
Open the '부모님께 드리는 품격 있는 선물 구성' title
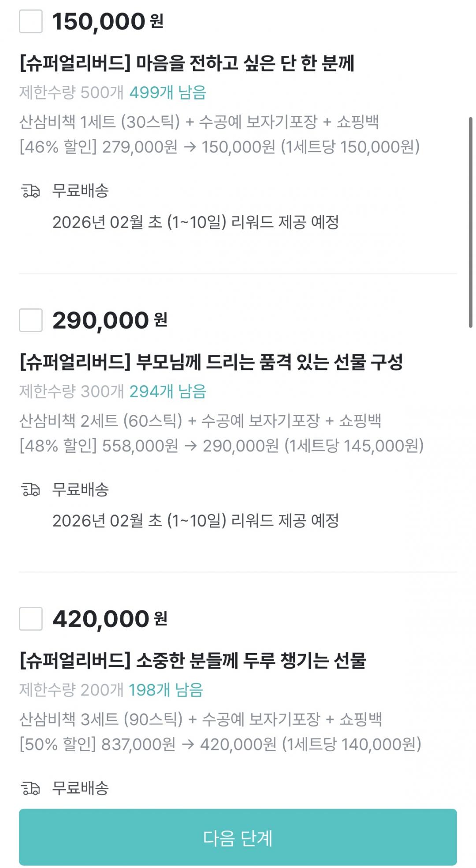211,362
